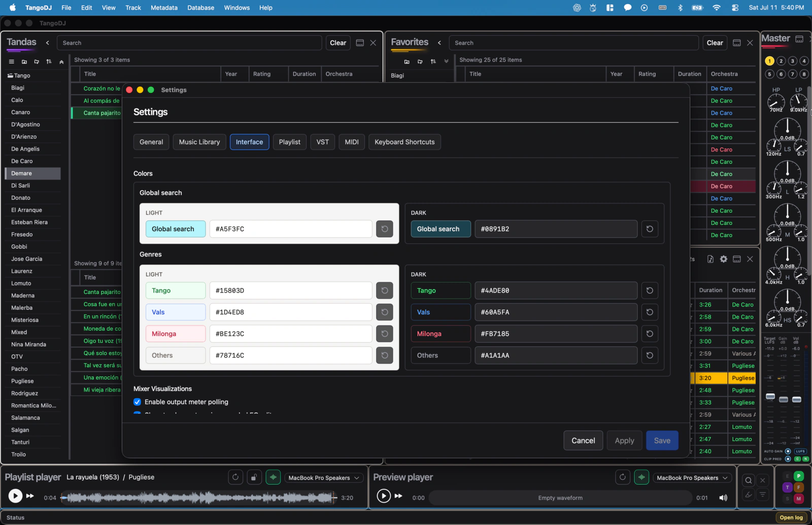
Task: Reset the light Tango genre color
Action: 385,290
